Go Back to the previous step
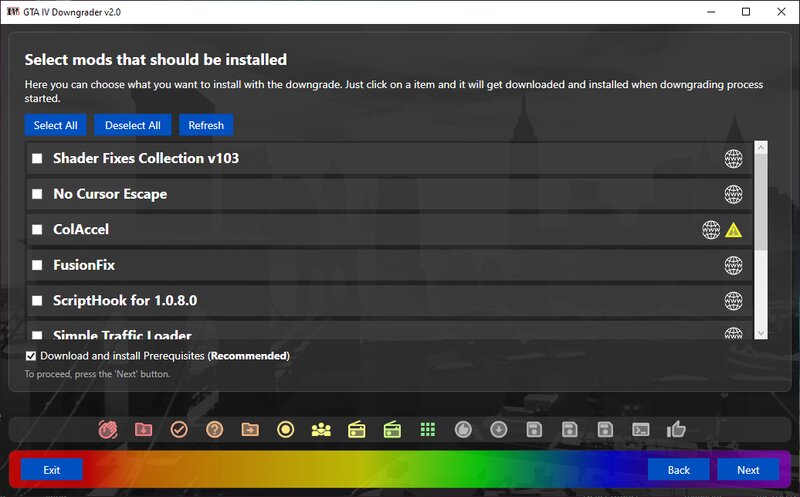 [x=679, y=470]
